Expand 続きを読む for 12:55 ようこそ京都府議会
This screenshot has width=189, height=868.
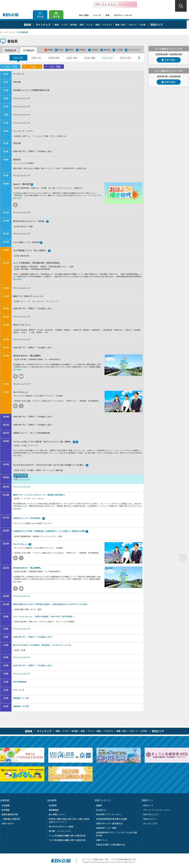(x=17, y=279)
